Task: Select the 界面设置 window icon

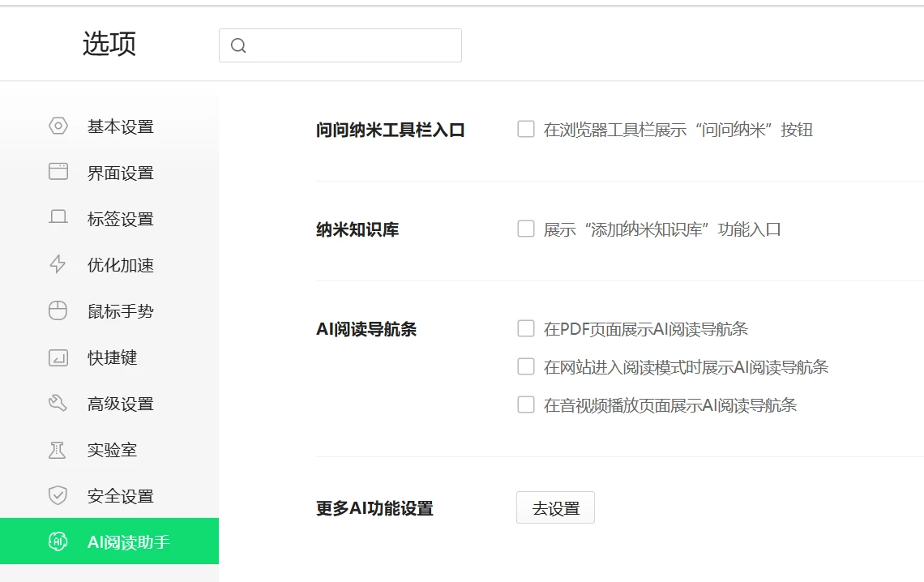Action: click(x=57, y=173)
